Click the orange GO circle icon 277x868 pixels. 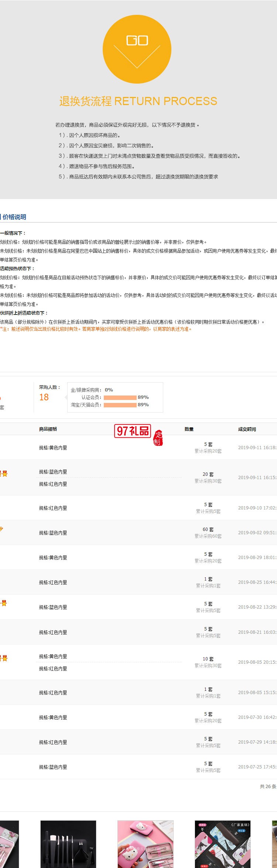pyautogui.click(x=137, y=49)
